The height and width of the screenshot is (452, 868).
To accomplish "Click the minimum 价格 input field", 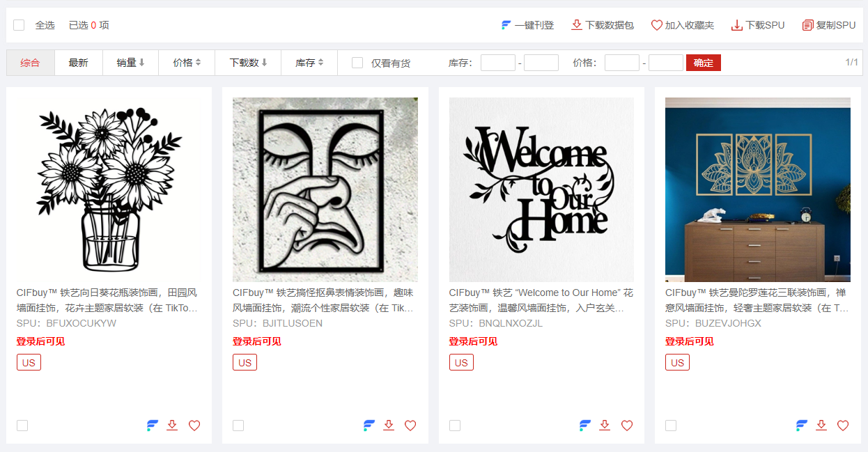I will tap(622, 63).
